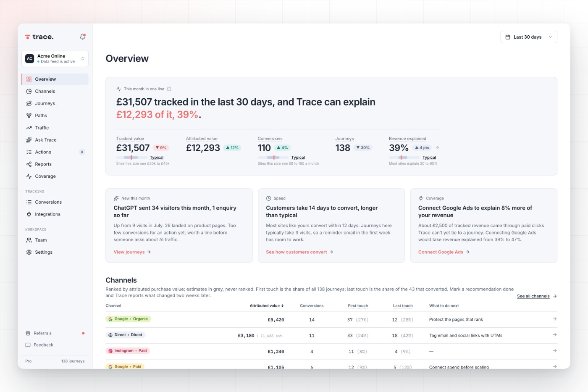Click the View journeys link
The height and width of the screenshot is (392, 588).
(132, 252)
